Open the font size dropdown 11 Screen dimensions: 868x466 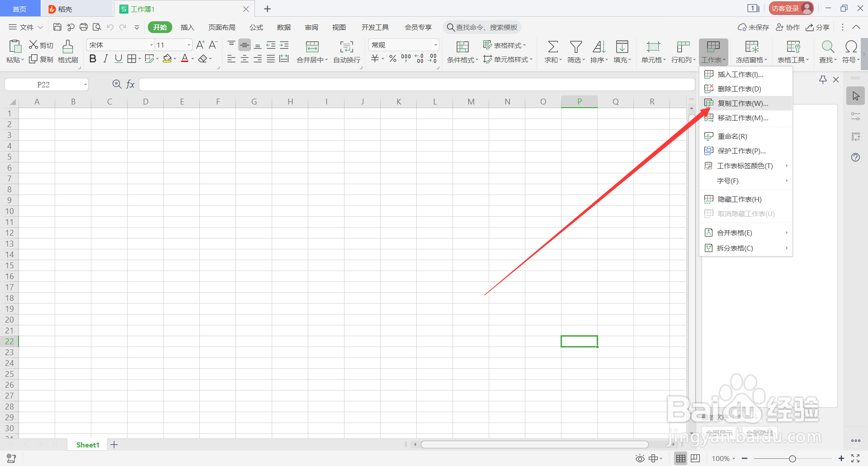[189, 45]
